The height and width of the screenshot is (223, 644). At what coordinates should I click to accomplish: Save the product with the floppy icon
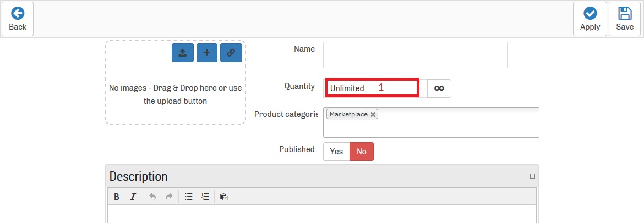pyautogui.click(x=624, y=19)
